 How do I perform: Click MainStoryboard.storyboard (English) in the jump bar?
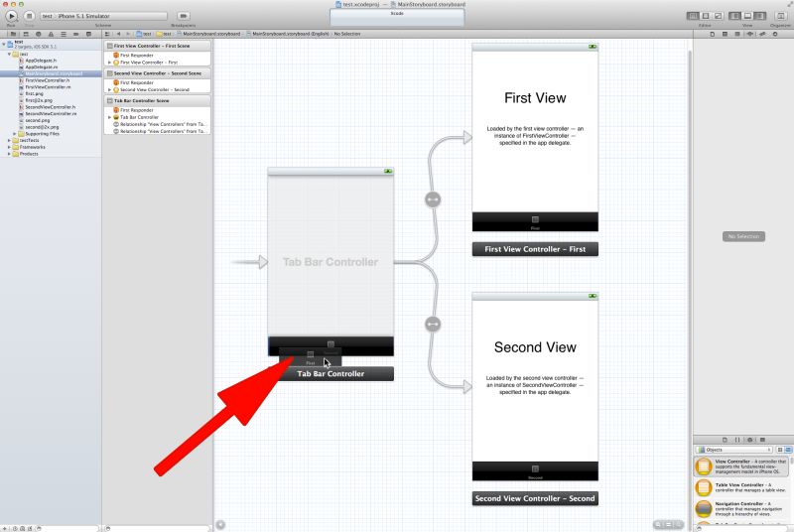click(287, 34)
